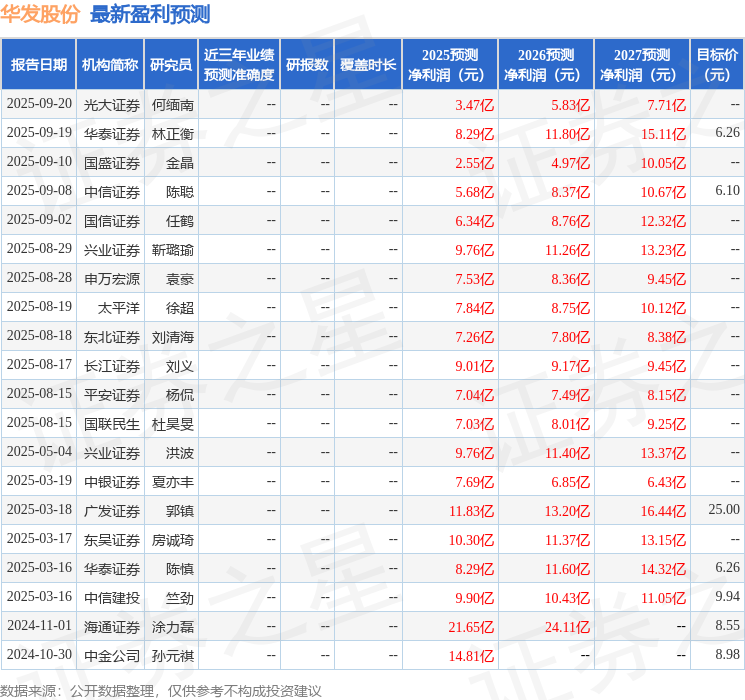Click 长江证券 institution cell
745x700 pixels.
click(x=112, y=366)
